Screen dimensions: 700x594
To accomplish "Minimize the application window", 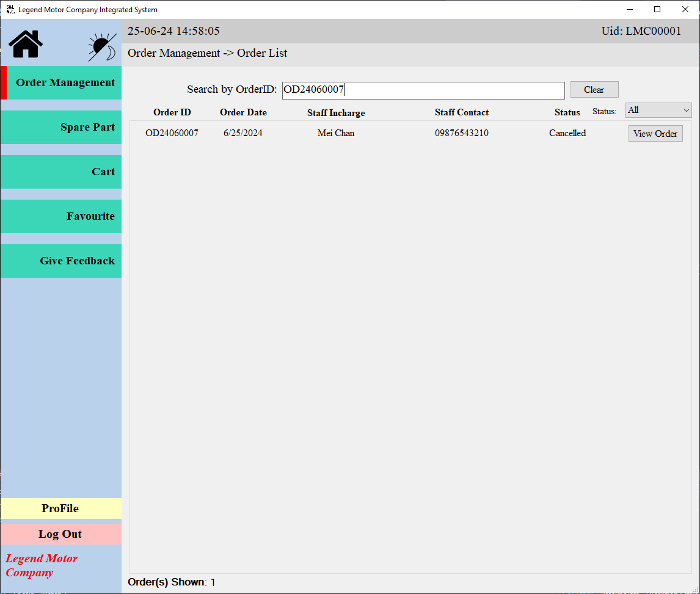I will [x=629, y=9].
